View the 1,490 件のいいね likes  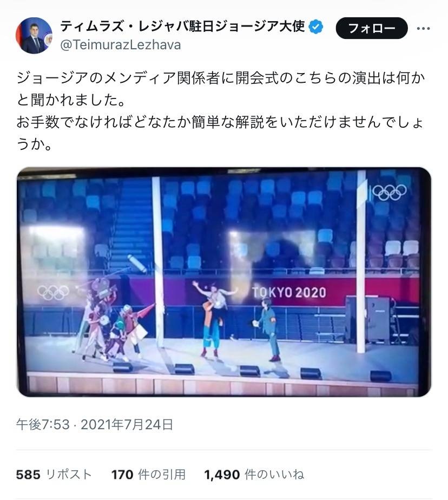coord(254,475)
